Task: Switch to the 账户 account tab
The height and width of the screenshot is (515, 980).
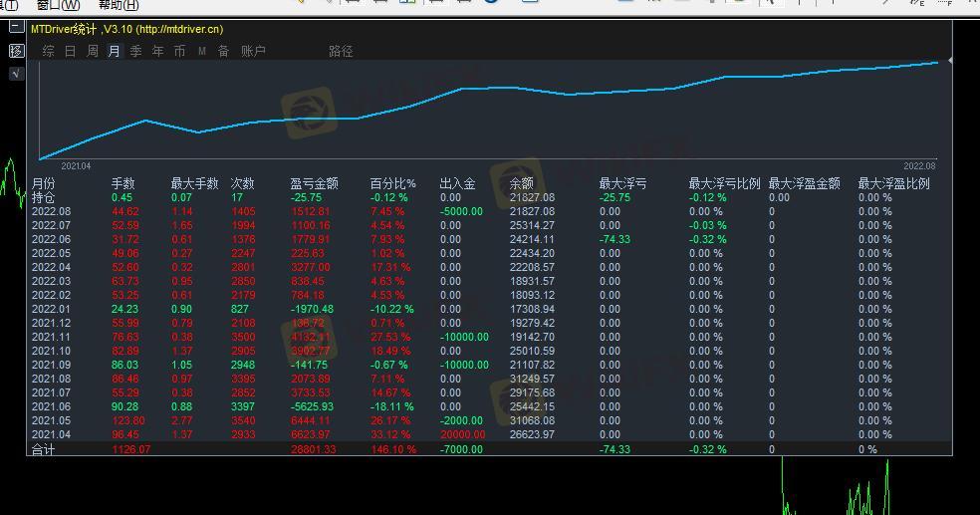Action: point(253,51)
